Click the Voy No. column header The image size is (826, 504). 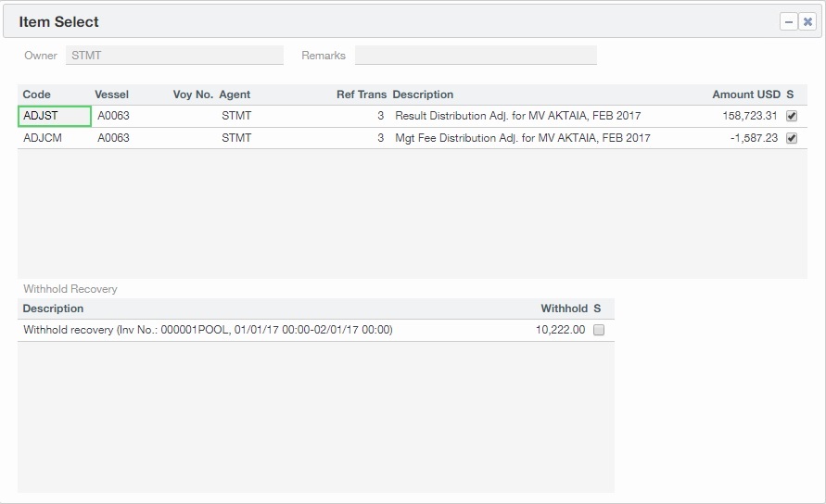193,94
